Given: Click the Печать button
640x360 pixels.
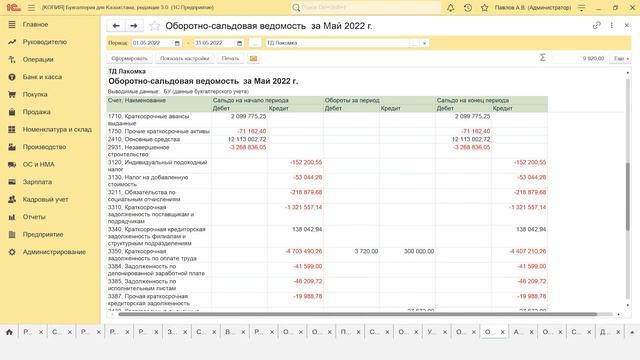Looking at the screenshot, I should click(230, 58).
